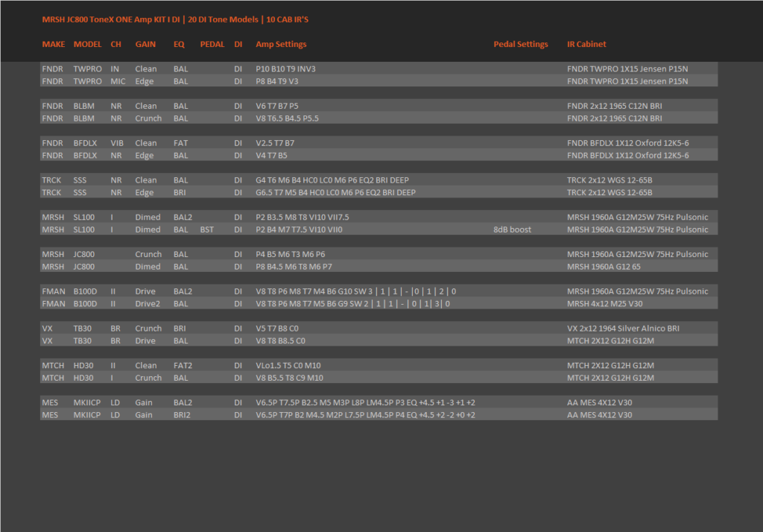763x532 pixels.
Task: Click cell 'V4 T7 B5'
Action: click(271, 155)
